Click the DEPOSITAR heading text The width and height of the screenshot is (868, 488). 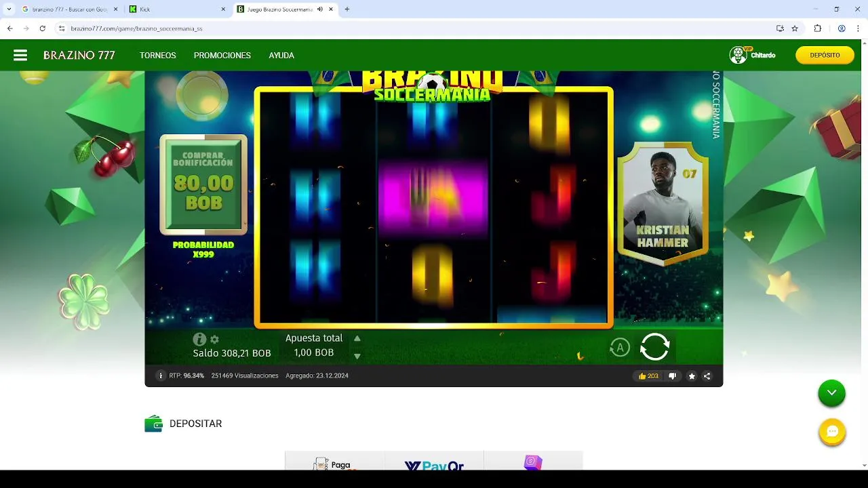[x=196, y=424]
